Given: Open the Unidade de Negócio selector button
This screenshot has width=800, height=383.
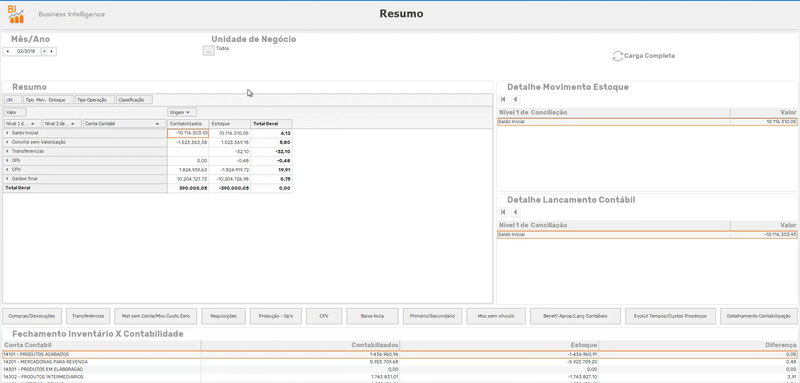Looking at the screenshot, I should point(209,50).
